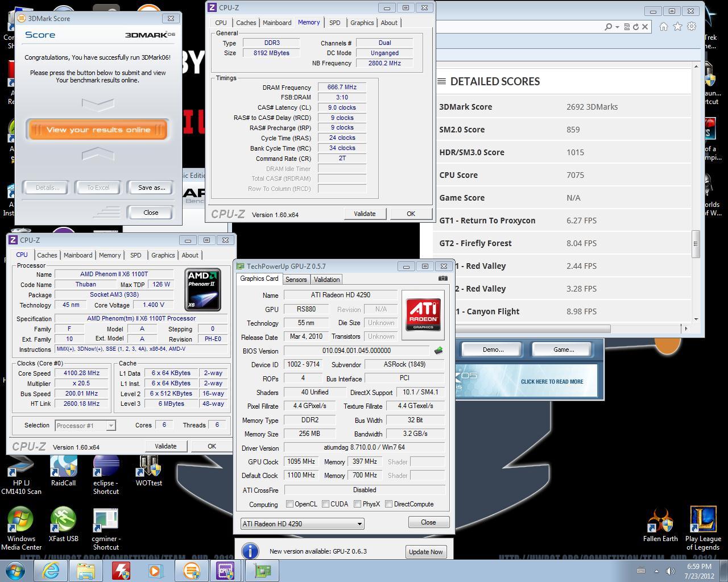Image resolution: width=728 pixels, height=582 pixels.
Task: Click the AMD Phenom II logo in CPU-Z
Action: [203, 290]
